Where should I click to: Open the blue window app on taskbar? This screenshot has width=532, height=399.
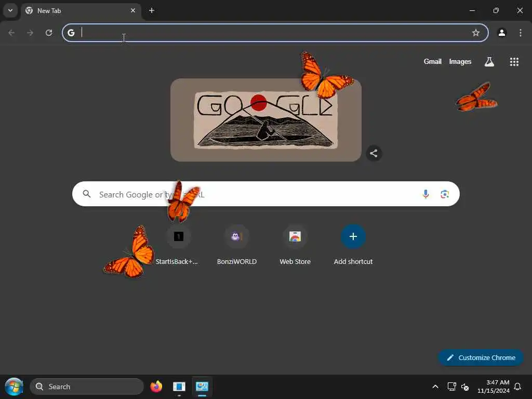[179, 387]
